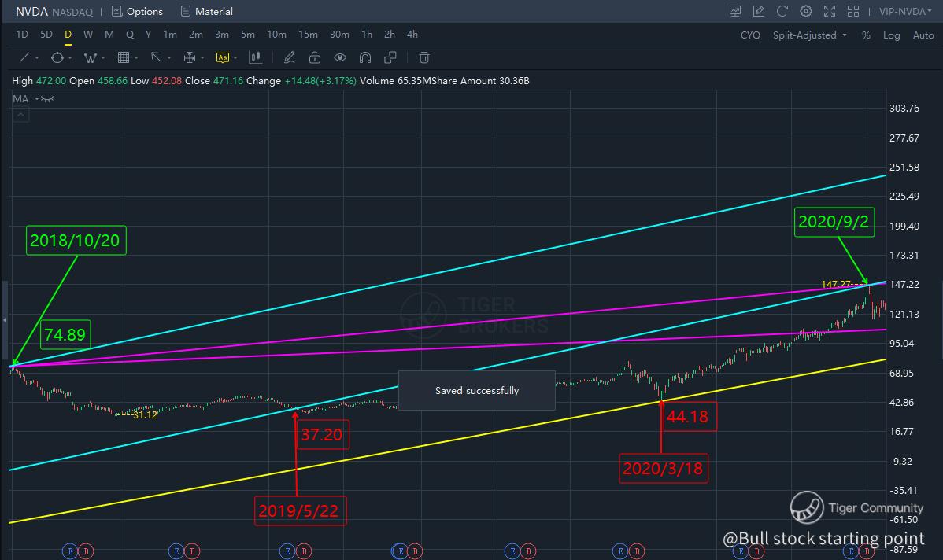Open the chart monitor icon in header
Screen dimensions: 943x560
tap(735, 11)
